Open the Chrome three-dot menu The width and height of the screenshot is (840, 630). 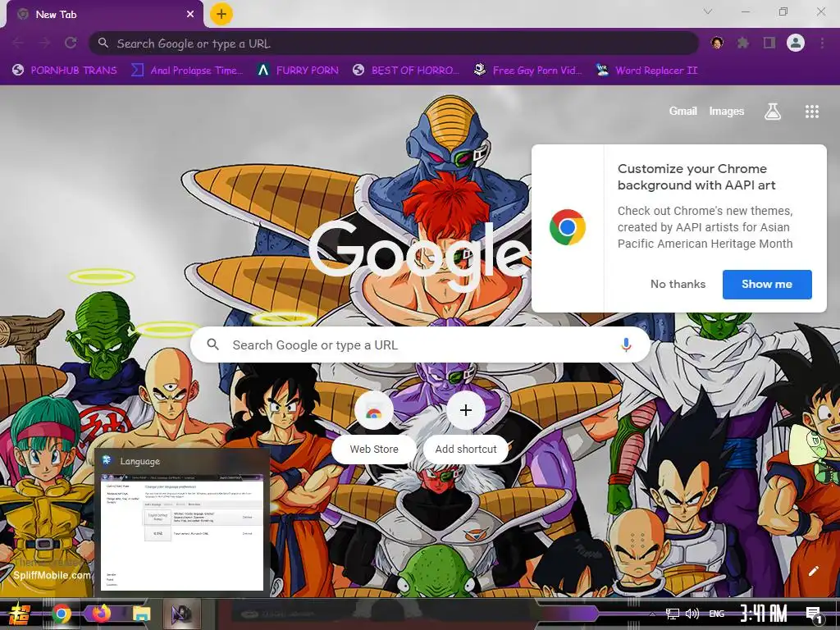tap(822, 43)
